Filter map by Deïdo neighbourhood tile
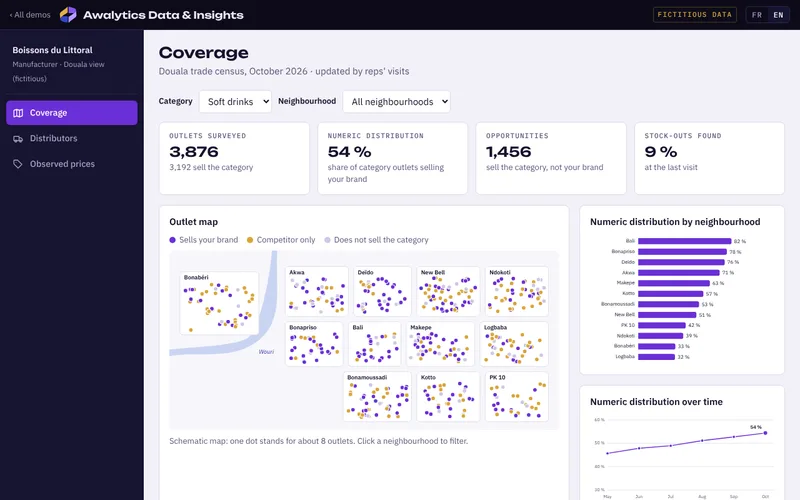The width and height of the screenshot is (800, 500). (382, 291)
